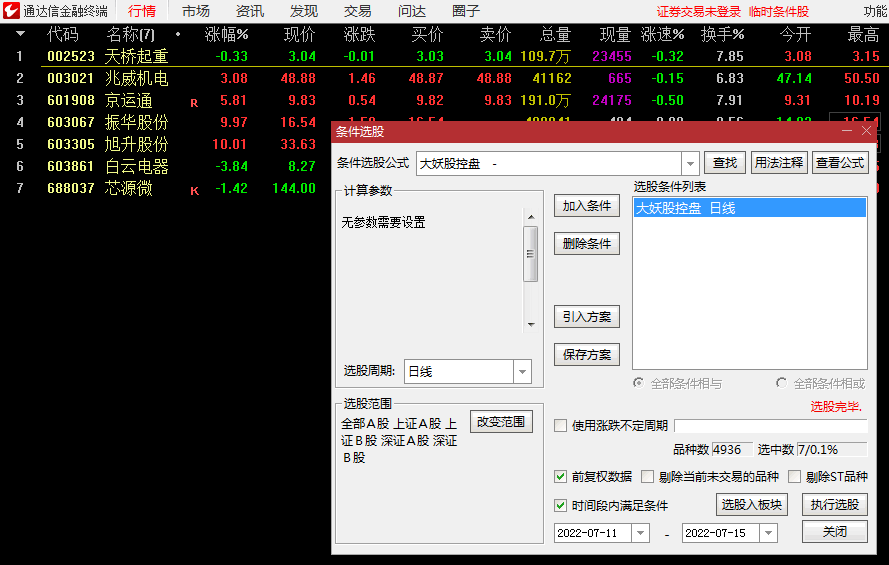Enable 剔除ST品种 checkbox
Viewport: 889px width, 565px height.
coord(794,477)
